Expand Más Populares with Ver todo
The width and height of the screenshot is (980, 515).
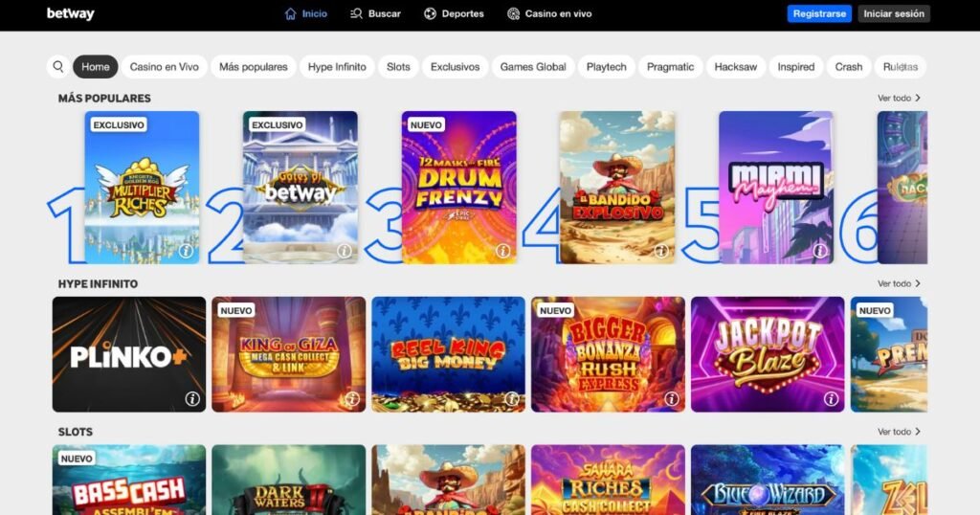[x=899, y=99]
